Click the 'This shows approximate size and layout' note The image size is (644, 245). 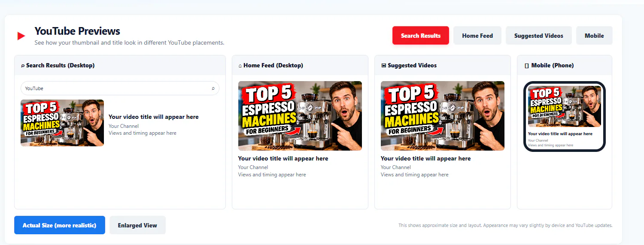(x=505, y=225)
